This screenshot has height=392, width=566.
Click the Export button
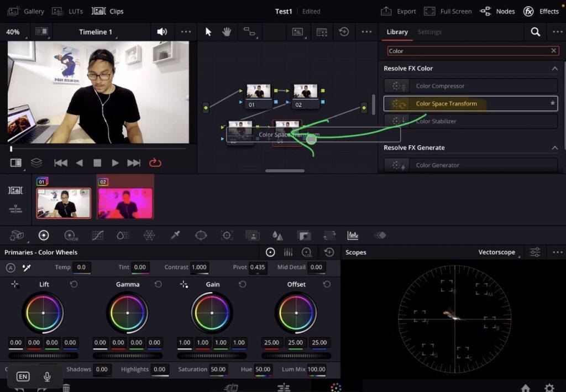pyautogui.click(x=400, y=11)
